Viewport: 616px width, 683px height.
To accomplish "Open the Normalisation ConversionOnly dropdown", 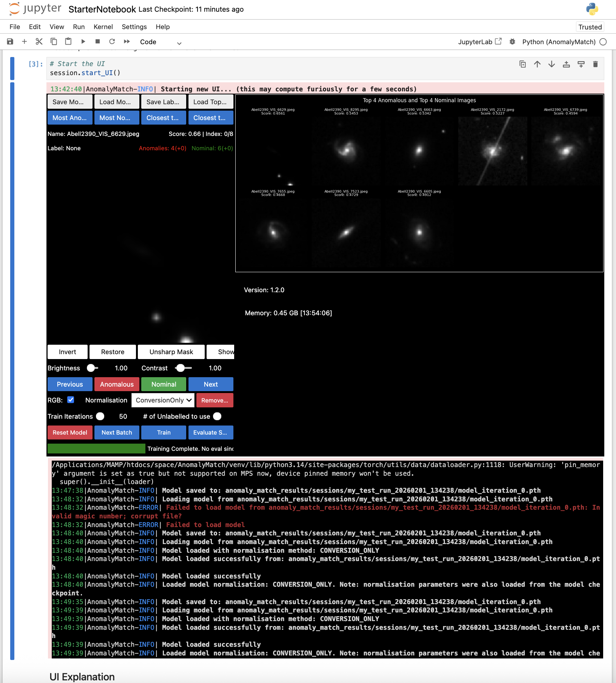I will (x=163, y=400).
